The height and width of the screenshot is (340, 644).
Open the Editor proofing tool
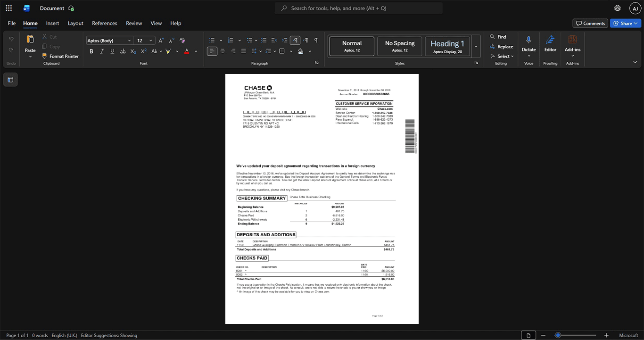pyautogui.click(x=550, y=40)
